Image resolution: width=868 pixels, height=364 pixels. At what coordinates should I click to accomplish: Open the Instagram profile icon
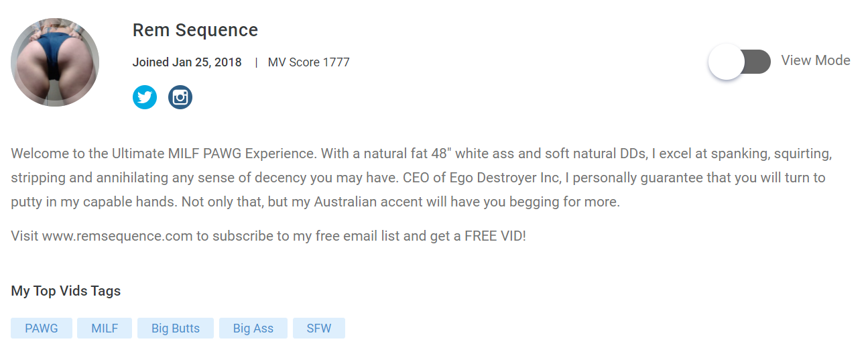[x=180, y=97]
